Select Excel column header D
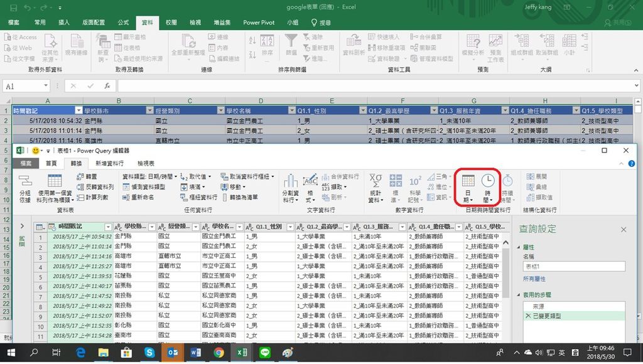643x364 pixels. [x=261, y=101]
